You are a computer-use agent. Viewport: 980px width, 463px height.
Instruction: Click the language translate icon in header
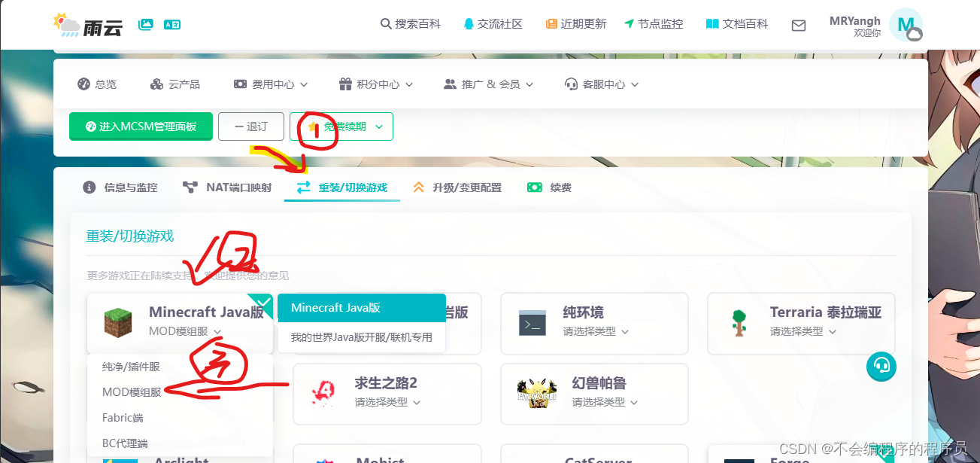click(172, 25)
